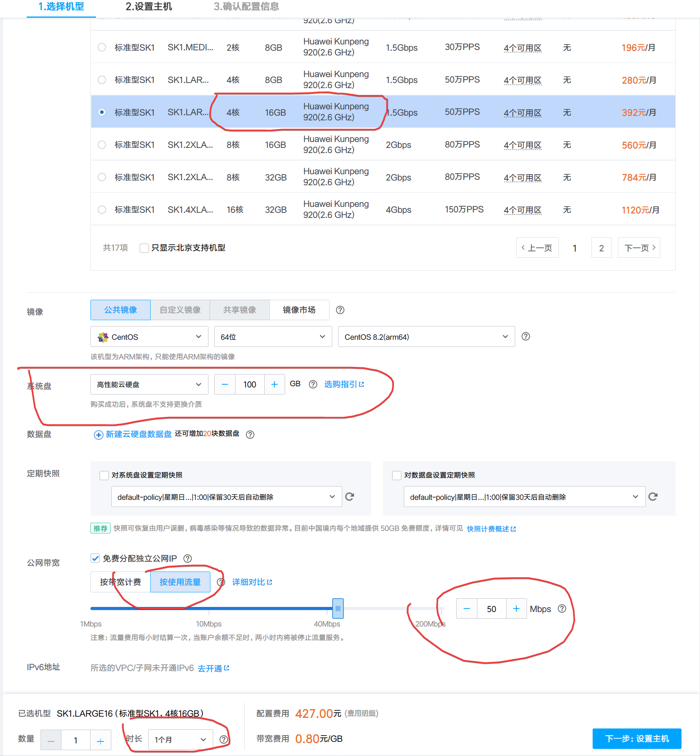Click bandwidth slider track near 10Mbps
Viewport: 700px width, 756px height.
pos(209,608)
